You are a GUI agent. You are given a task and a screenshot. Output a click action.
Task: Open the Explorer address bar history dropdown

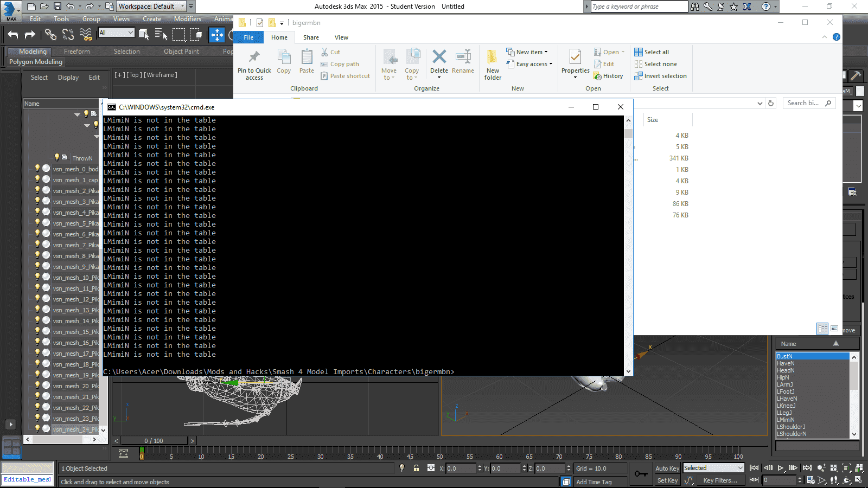pos(759,103)
